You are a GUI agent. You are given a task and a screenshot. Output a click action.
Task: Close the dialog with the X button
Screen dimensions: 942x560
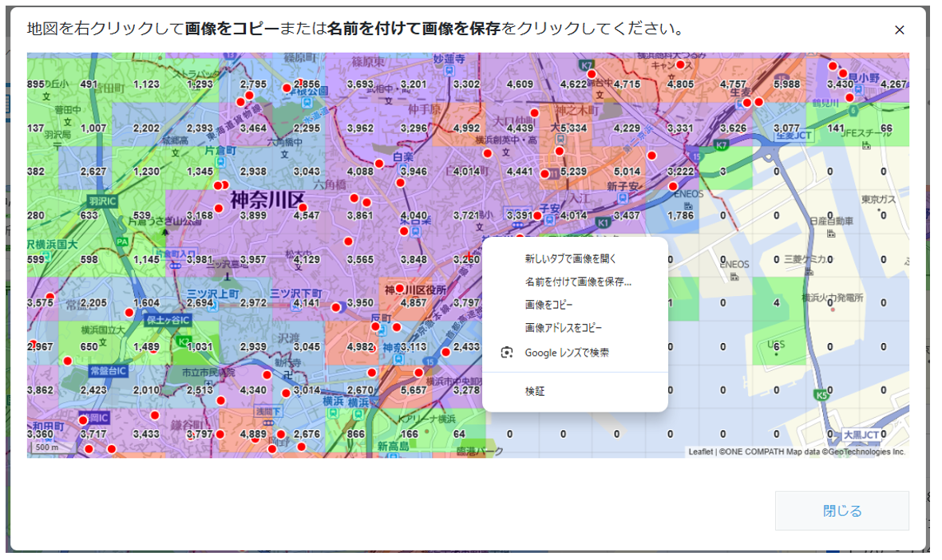900,30
